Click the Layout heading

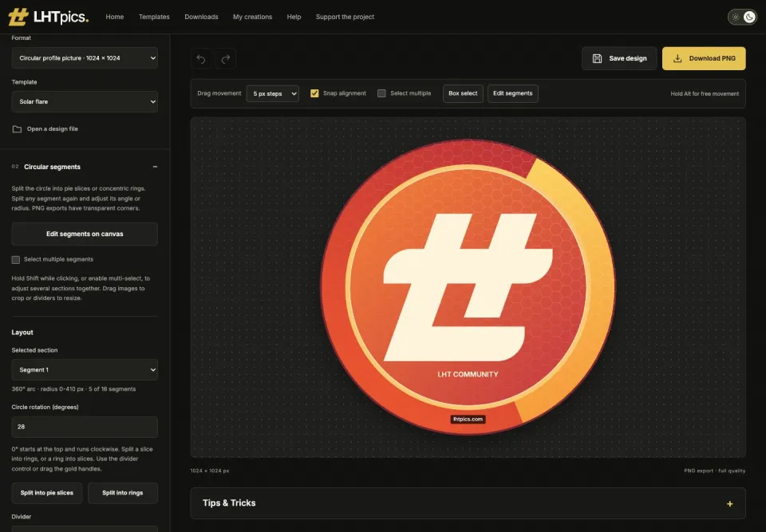[22, 332]
